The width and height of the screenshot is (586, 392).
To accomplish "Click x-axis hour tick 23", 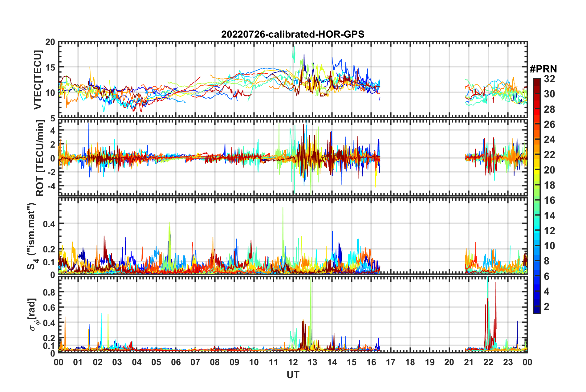I will (508, 362).
